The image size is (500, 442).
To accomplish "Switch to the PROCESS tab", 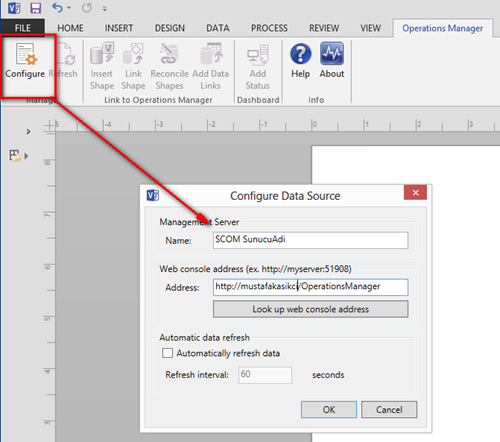I will pos(269,28).
